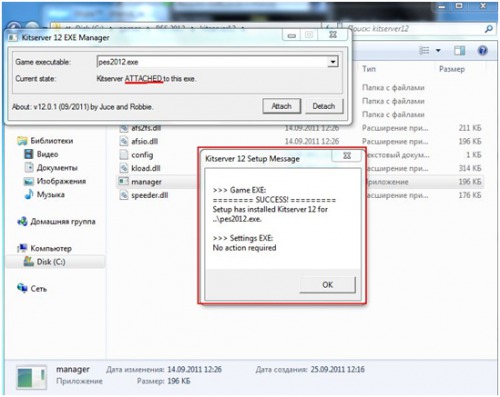500x397 pixels.
Task: Select Компьютер in the navigation pane
Action: [x=51, y=248]
